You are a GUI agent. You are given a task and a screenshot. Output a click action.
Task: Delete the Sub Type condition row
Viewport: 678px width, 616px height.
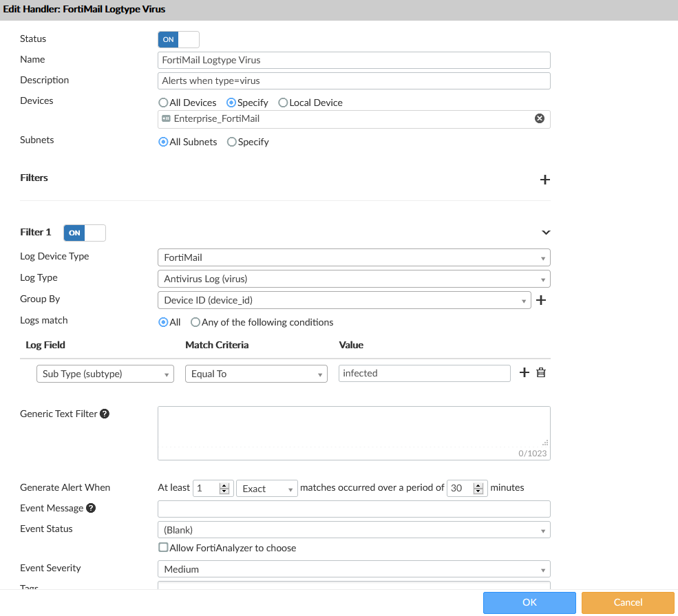541,372
